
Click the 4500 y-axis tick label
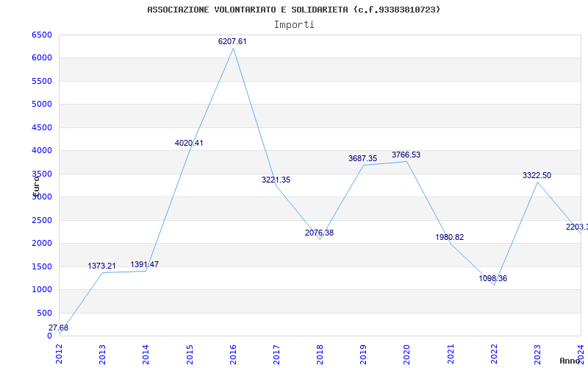[x=42, y=127]
